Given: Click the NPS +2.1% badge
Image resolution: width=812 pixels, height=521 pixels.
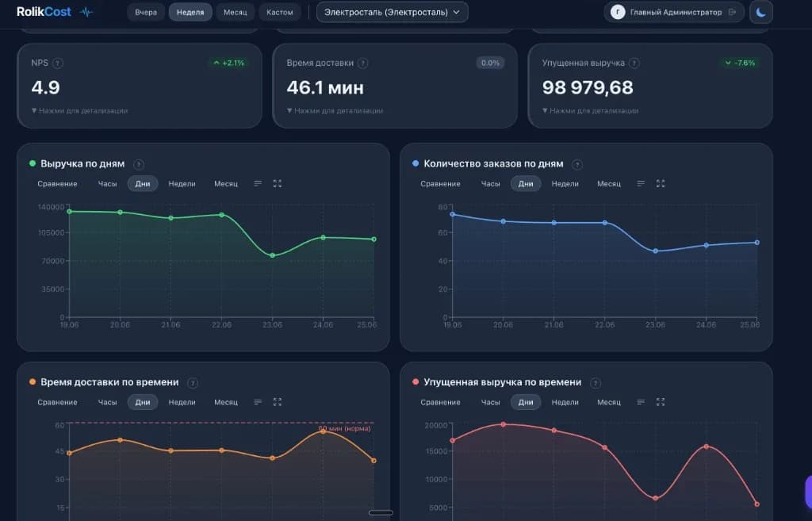Looking at the screenshot, I should (x=228, y=63).
